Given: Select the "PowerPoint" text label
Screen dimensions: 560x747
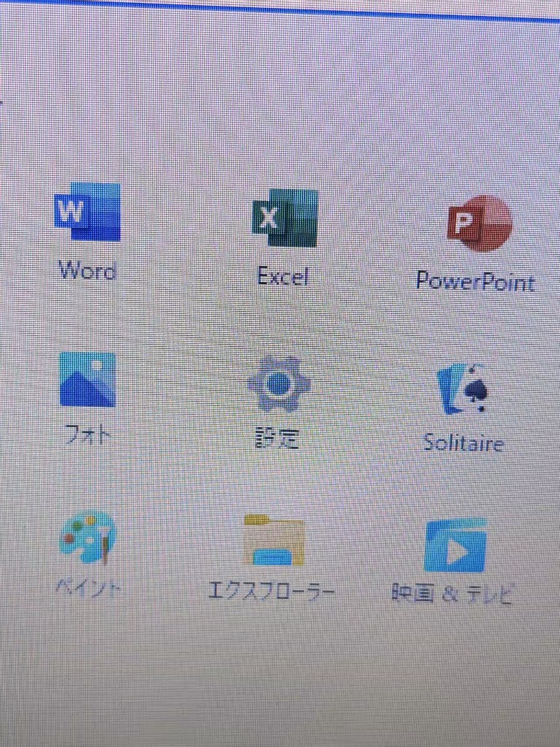Looking at the screenshot, I should [x=475, y=282].
